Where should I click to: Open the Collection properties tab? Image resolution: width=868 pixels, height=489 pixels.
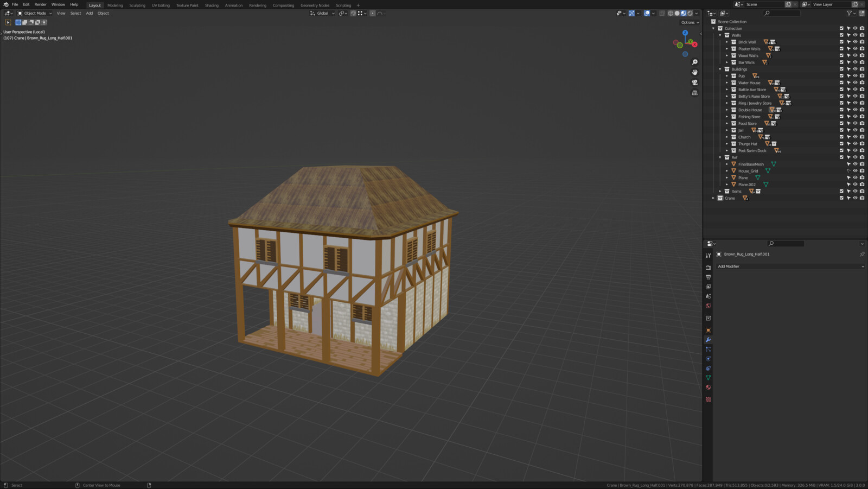click(x=708, y=318)
